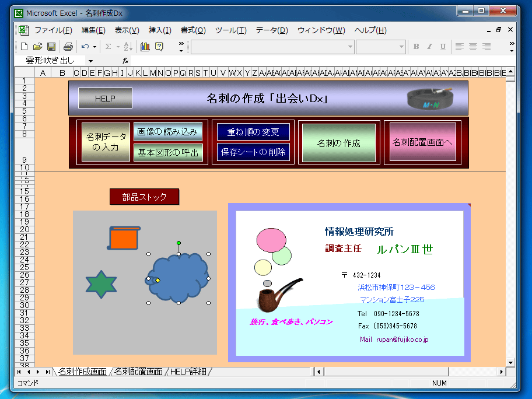Click the 保存シートの削除 button

coord(253,152)
